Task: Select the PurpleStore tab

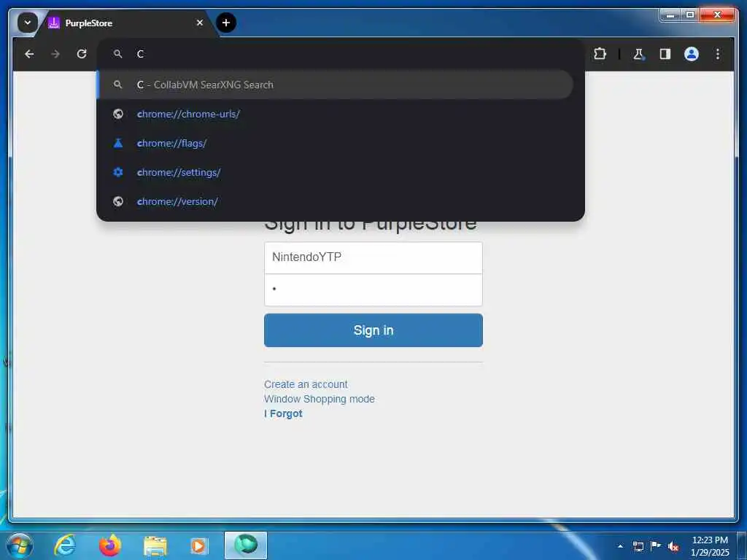Action: click(x=126, y=23)
